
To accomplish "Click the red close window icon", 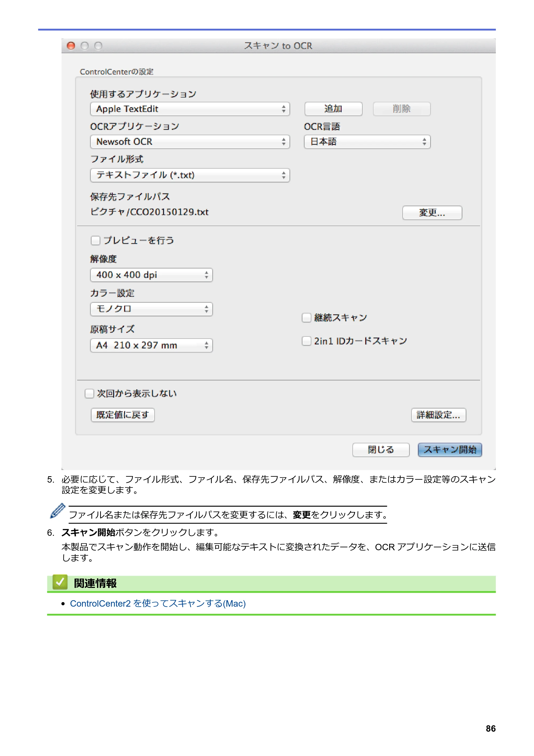I will [x=71, y=46].
